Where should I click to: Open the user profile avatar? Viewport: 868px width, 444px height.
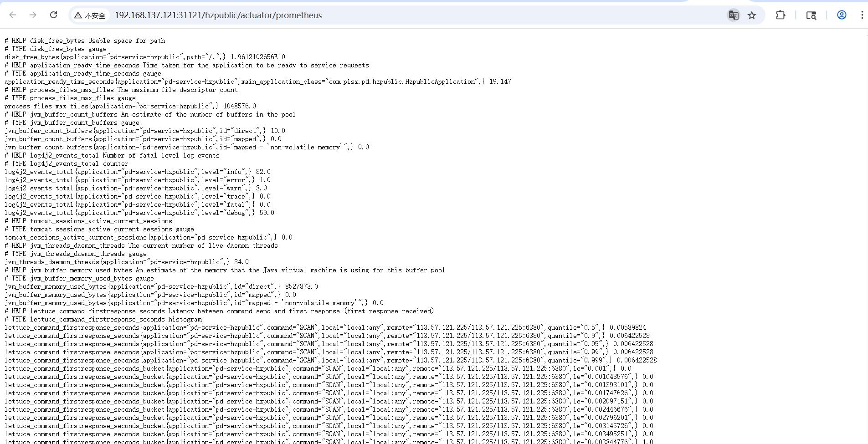point(842,15)
